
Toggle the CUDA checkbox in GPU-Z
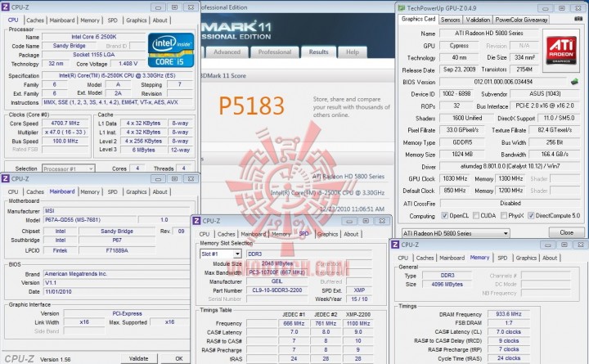click(476, 216)
